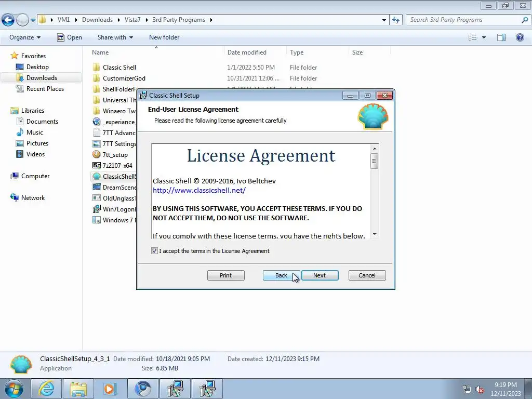Create a New folder

[164, 37]
